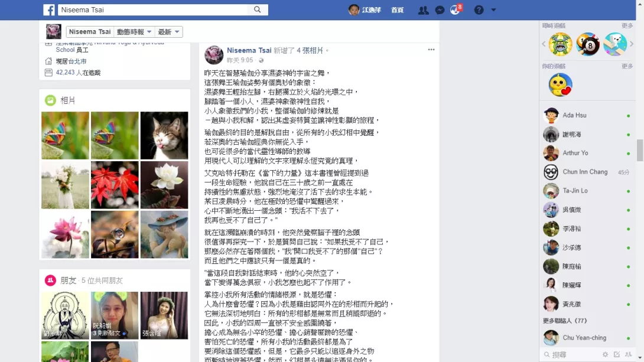The image size is (644, 362).
Task: Open the Niseema Tsai profile tab button
Action: click(90, 32)
